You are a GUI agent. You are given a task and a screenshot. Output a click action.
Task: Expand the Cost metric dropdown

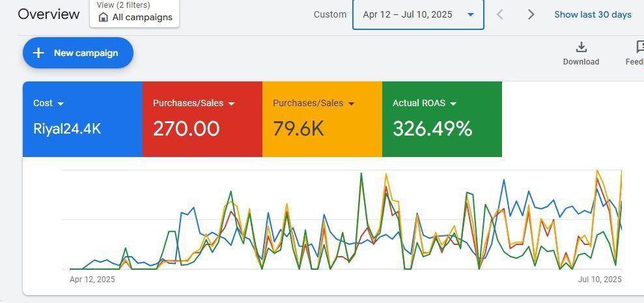61,104
